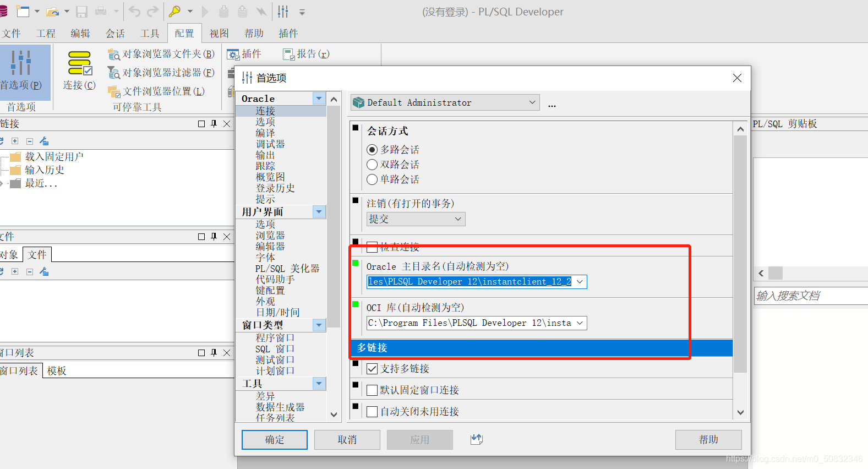The width and height of the screenshot is (868, 469).
Task: Click the Rollback database icon
Action: point(242,11)
